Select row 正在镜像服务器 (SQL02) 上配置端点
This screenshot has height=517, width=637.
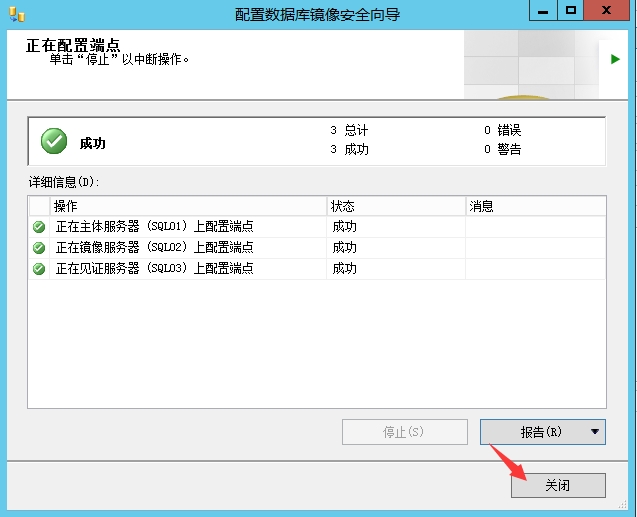(x=317, y=248)
